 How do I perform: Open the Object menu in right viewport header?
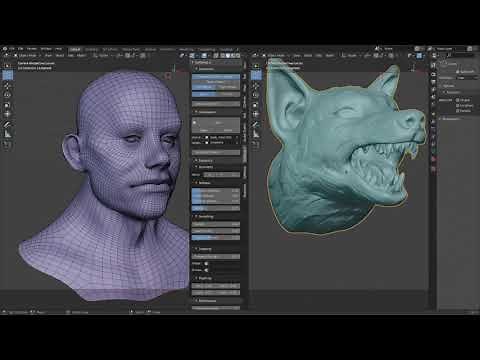pyautogui.click(x=330, y=55)
